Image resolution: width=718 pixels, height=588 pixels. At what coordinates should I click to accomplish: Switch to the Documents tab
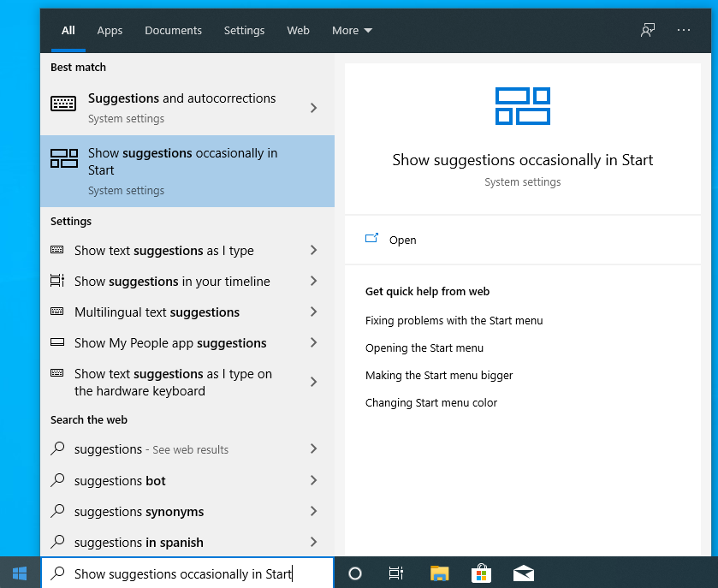(x=173, y=30)
